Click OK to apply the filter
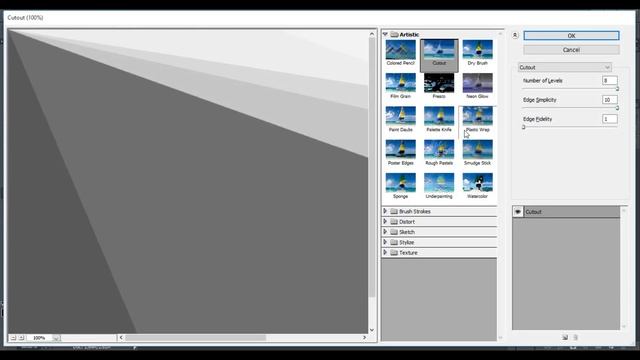640x360 pixels. (571, 36)
